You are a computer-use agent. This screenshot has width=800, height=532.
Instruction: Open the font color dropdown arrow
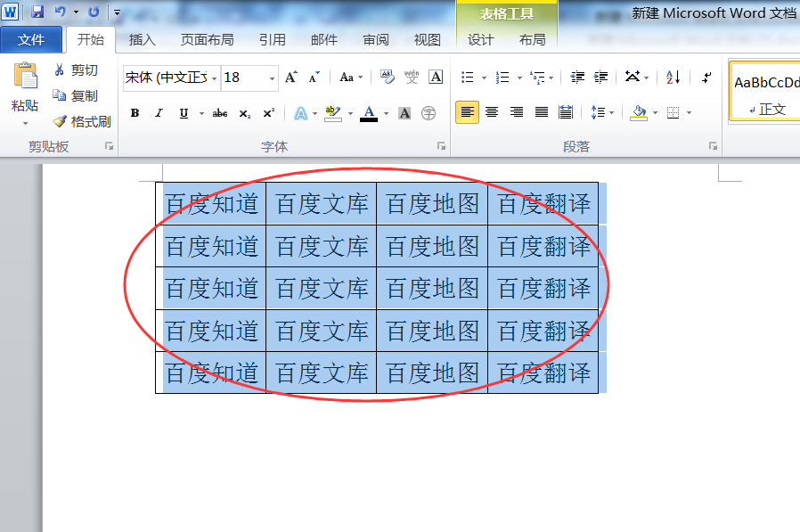(x=387, y=113)
